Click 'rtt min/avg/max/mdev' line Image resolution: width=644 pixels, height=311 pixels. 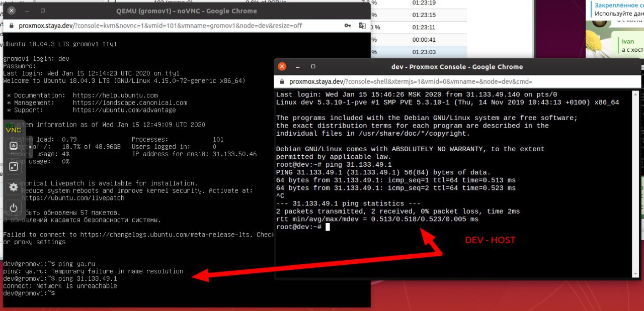click(x=377, y=220)
